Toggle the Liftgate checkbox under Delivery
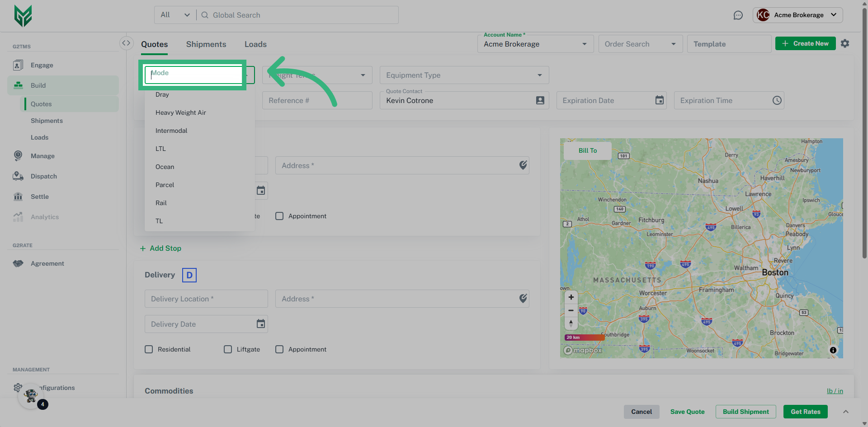Viewport: 868px width, 427px height. 228,349
